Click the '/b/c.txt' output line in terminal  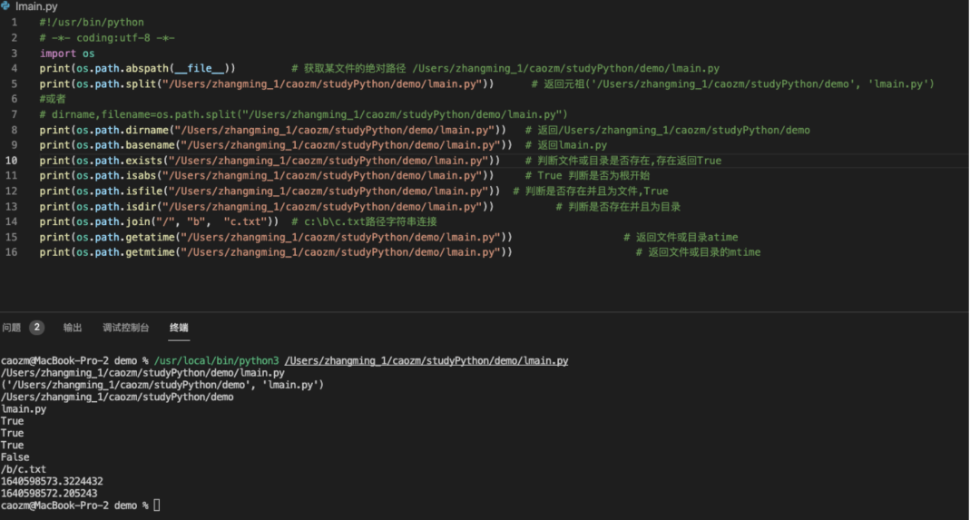pos(23,469)
